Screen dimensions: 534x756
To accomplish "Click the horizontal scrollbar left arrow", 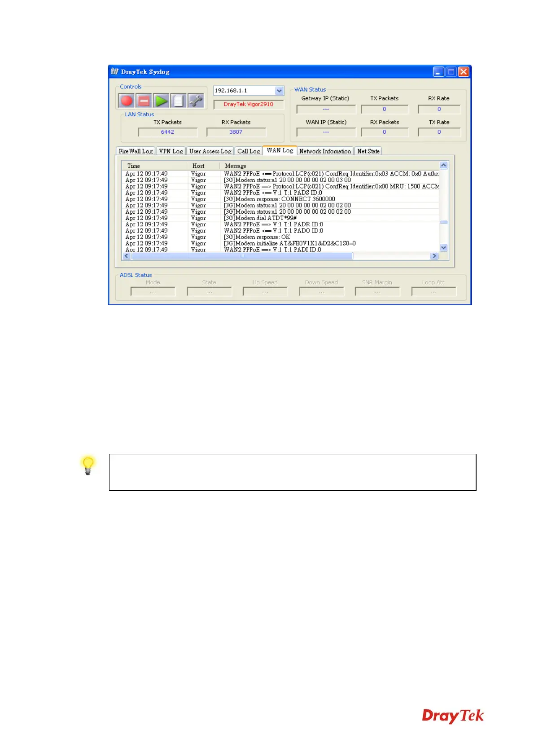I will coord(127,256).
